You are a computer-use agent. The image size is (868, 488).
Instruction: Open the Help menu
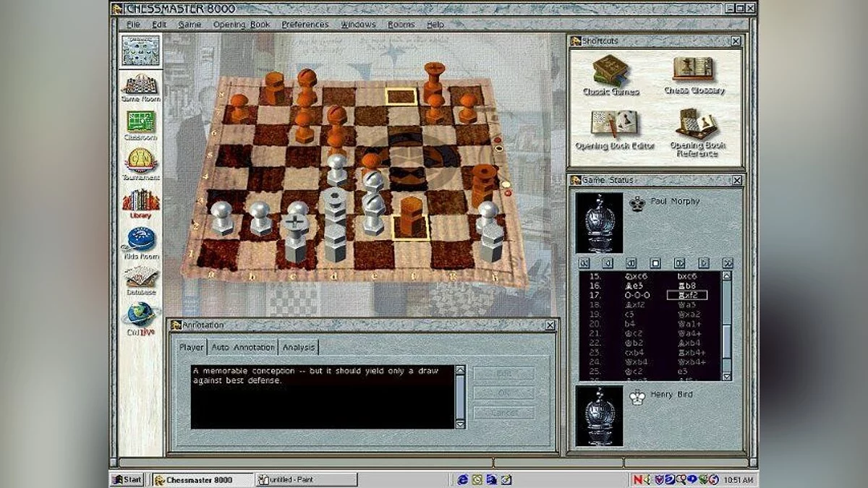[435, 25]
